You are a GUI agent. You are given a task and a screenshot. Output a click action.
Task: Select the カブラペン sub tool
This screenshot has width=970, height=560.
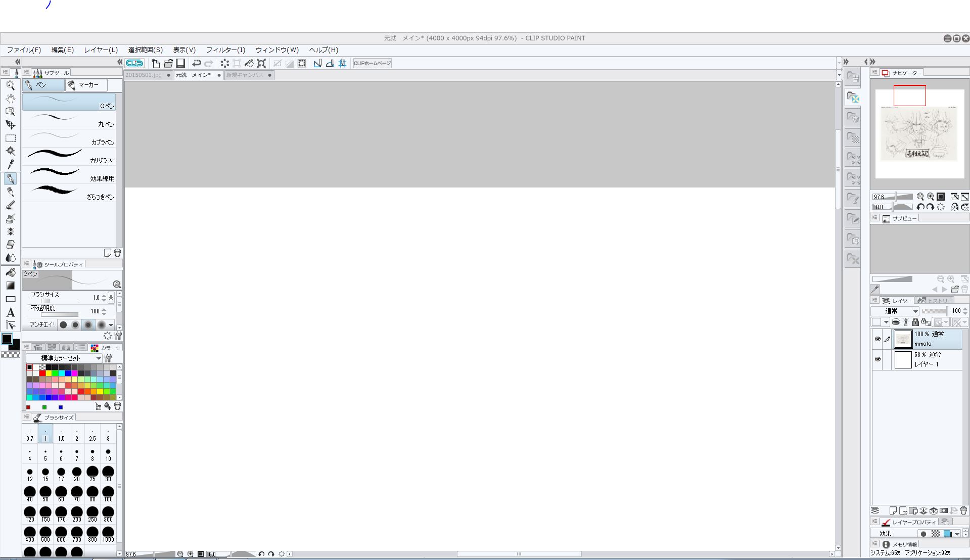69,138
